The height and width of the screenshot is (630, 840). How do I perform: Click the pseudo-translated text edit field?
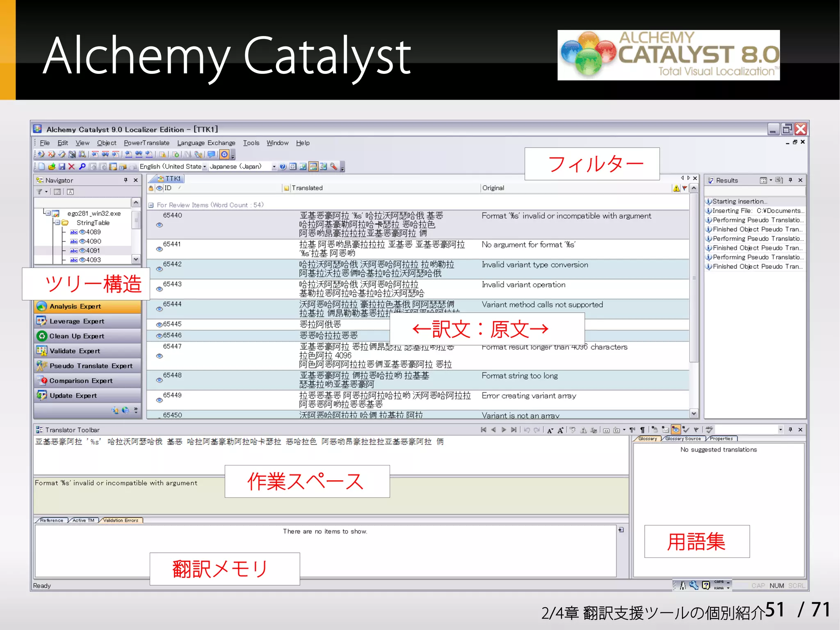point(331,456)
